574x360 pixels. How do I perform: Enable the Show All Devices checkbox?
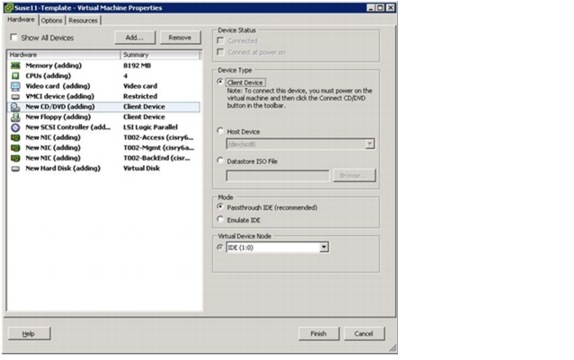tap(14, 37)
